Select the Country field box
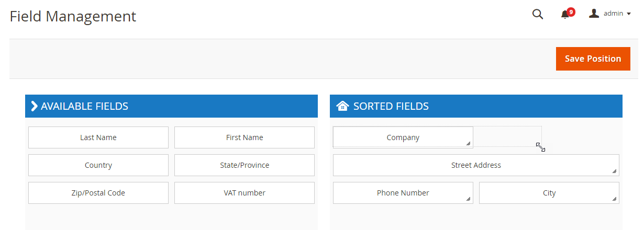Viewport: 644px width, 230px height. click(98, 165)
